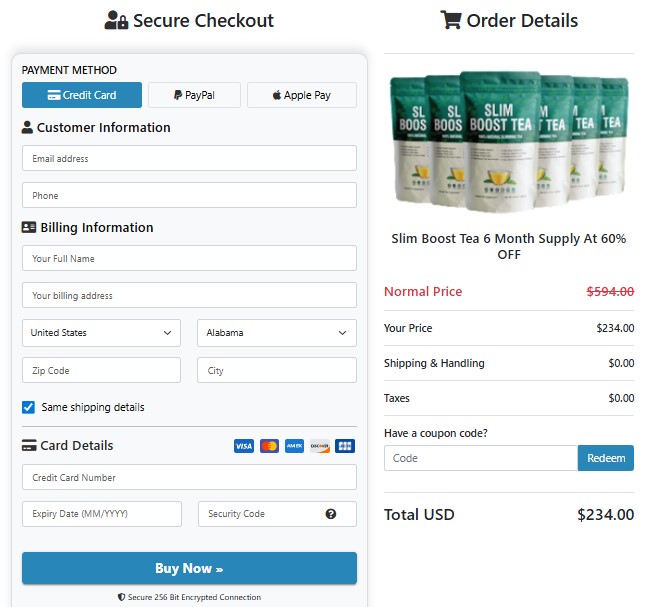Focus the Credit Card Number field
This screenshot has height=607, width=654.
189,477
